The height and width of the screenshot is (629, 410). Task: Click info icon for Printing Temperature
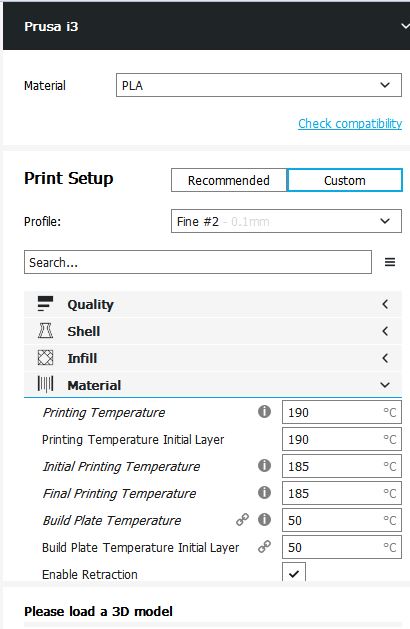[264, 412]
